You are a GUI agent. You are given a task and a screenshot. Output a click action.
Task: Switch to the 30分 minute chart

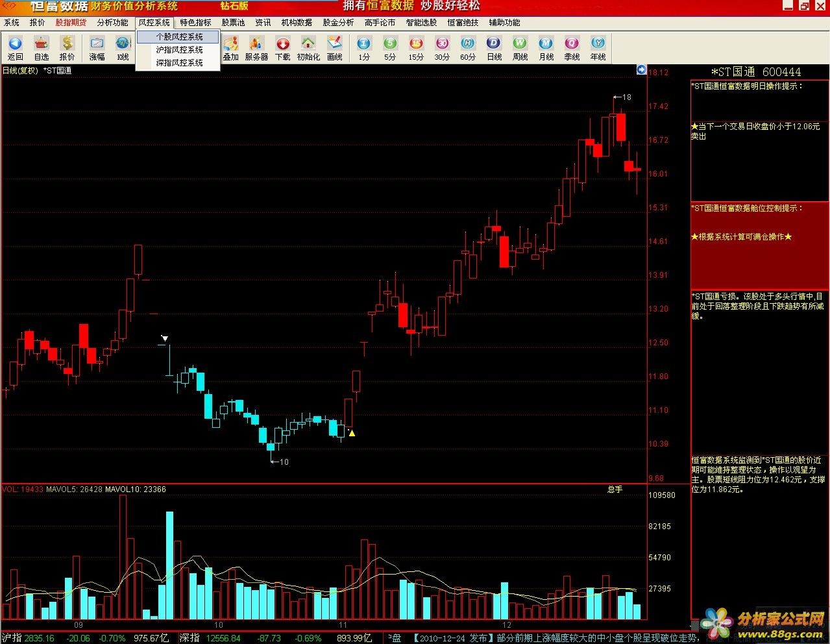tap(442, 49)
